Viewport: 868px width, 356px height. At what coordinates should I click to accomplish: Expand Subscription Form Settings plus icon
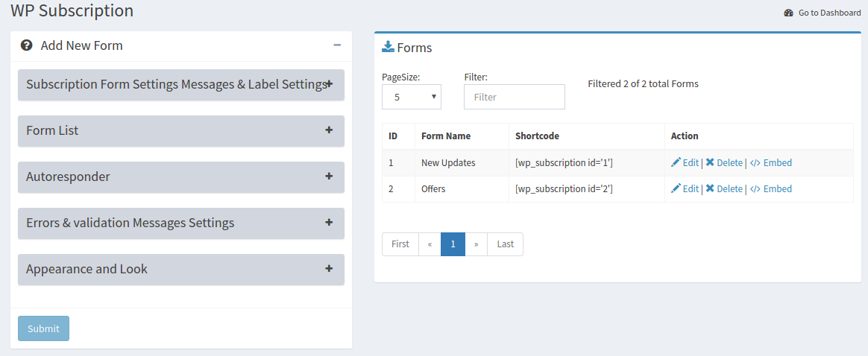coord(329,84)
